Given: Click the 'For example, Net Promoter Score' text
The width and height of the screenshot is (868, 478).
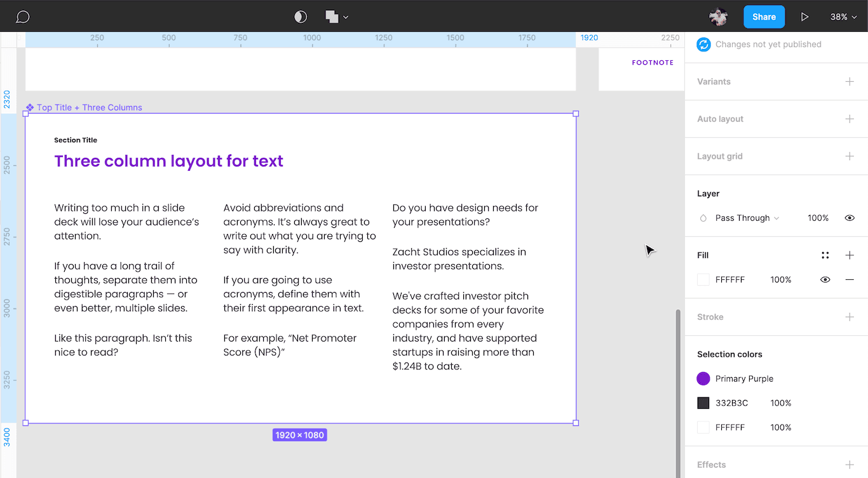Looking at the screenshot, I should [x=290, y=345].
